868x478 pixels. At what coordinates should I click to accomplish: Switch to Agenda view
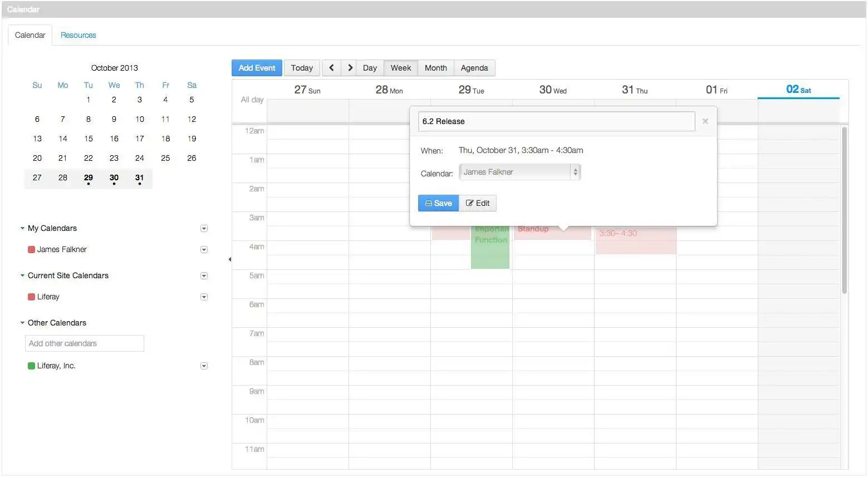click(474, 68)
